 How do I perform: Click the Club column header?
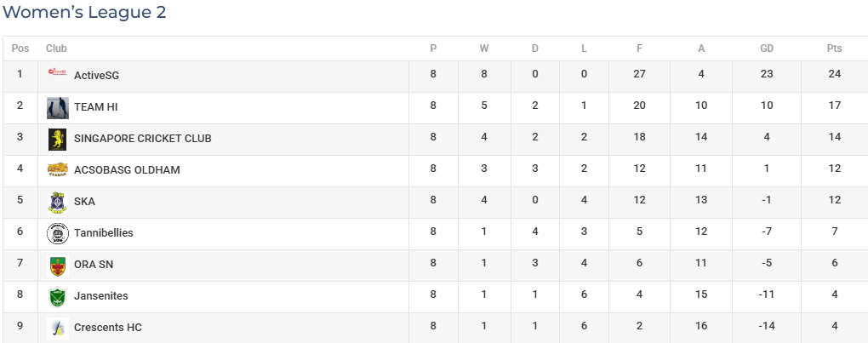pyautogui.click(x=56, y=49)
